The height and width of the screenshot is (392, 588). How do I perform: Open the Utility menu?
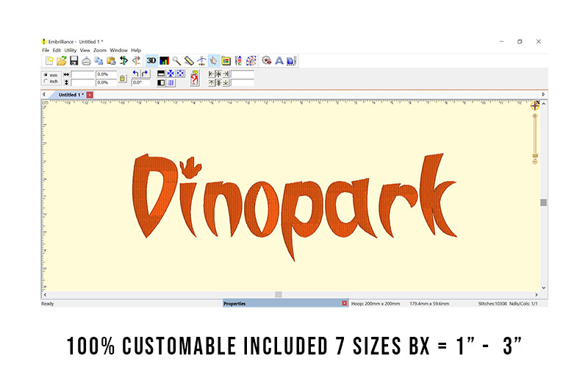point(70,50)
